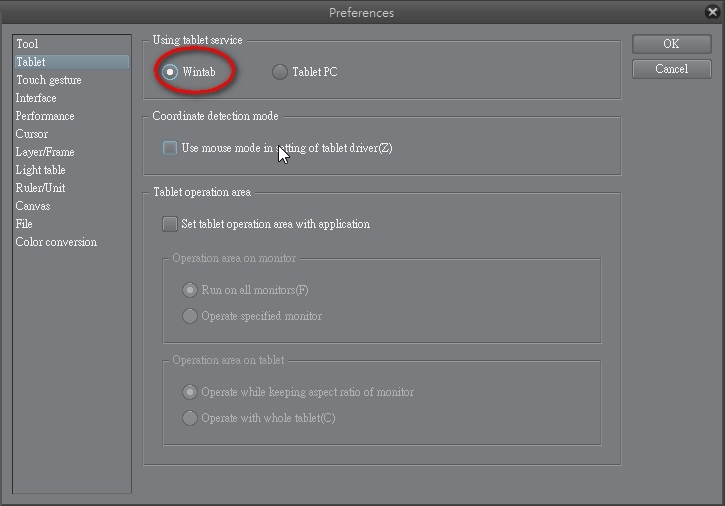
Task: Select the Wintab radio button
Action: pyautogui.click(x=171, y=72)
